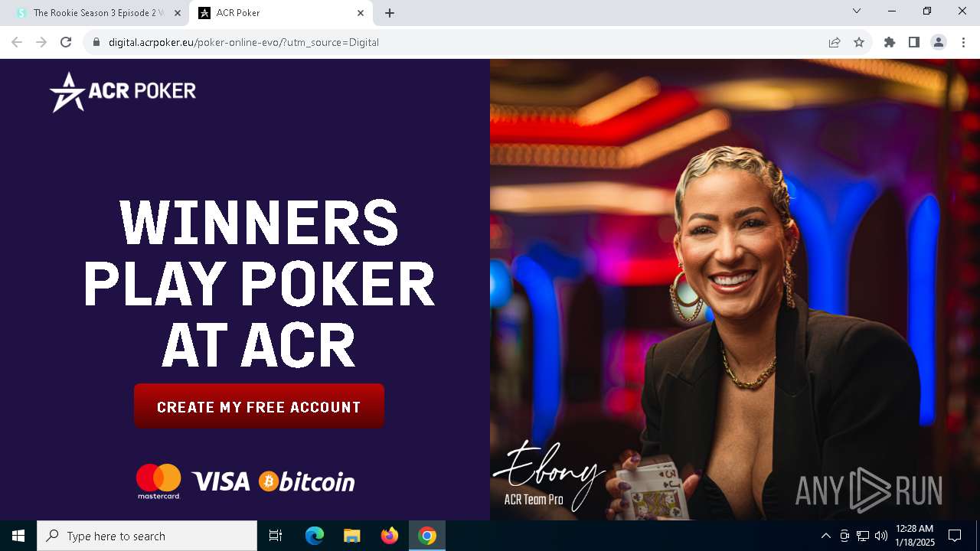Launch Firefox from the taskbar
The height and width of the screenshot is (551, 980).
click(390, 536)
